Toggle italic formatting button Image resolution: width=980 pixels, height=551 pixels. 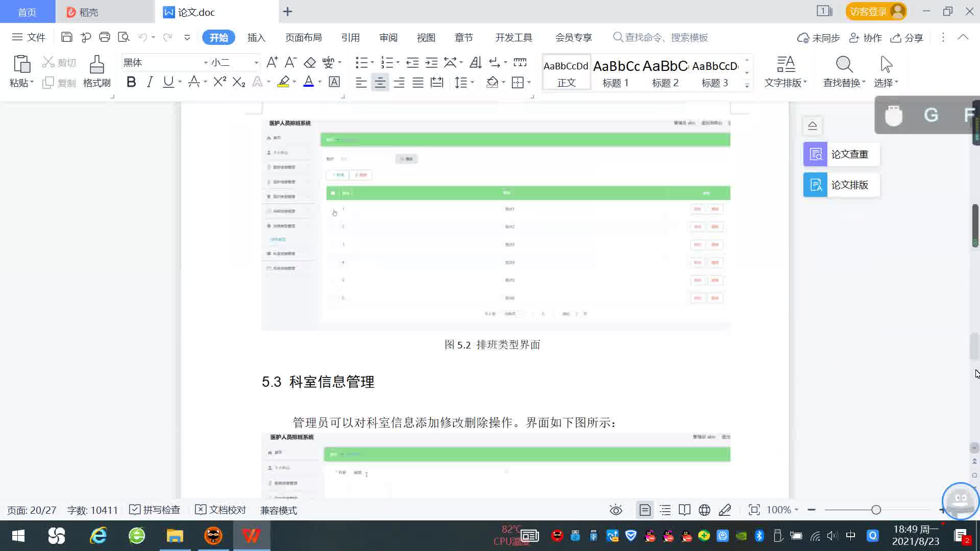(x=150, y=82)
